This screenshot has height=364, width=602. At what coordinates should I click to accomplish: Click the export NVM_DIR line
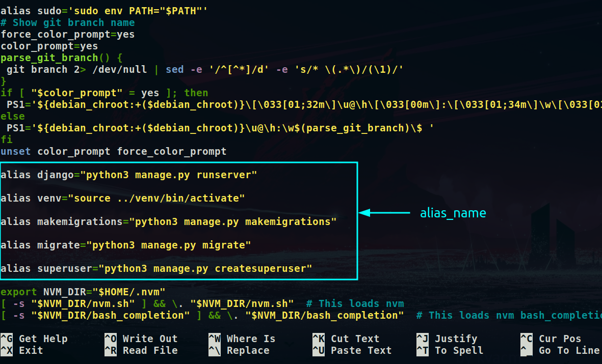point(82,292)
